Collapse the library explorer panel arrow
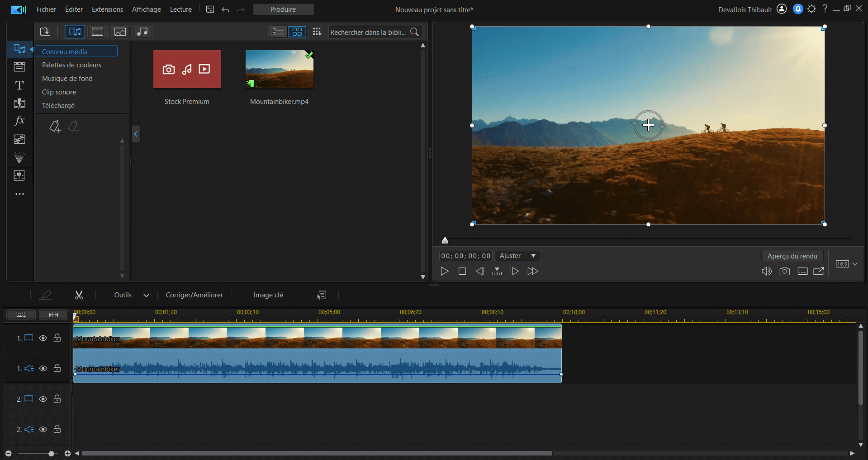868x460 pixels. (x=136, y=134)
